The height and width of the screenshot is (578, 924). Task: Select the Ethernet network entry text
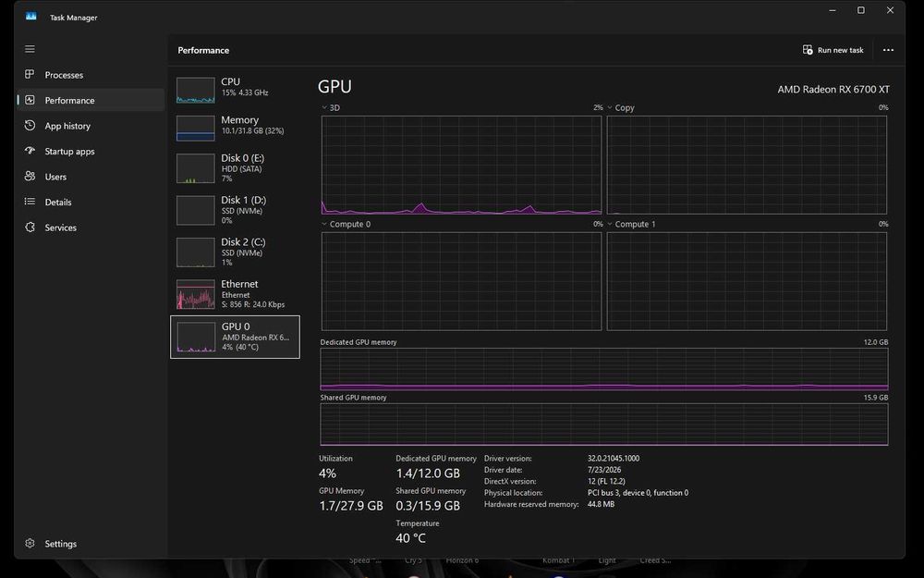[253, 294]
